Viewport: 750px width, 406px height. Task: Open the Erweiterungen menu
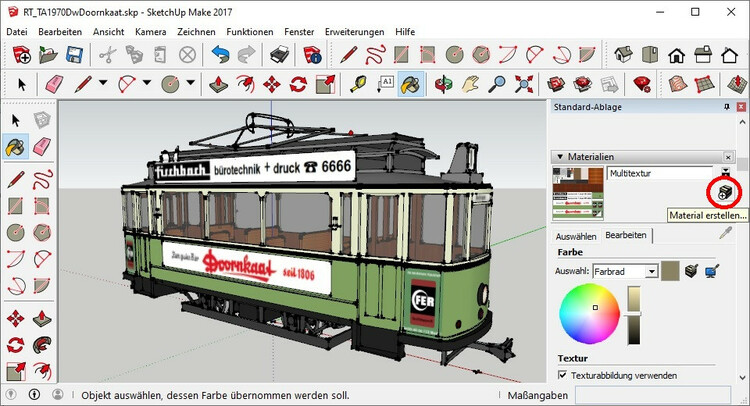(x=354, y=32)
